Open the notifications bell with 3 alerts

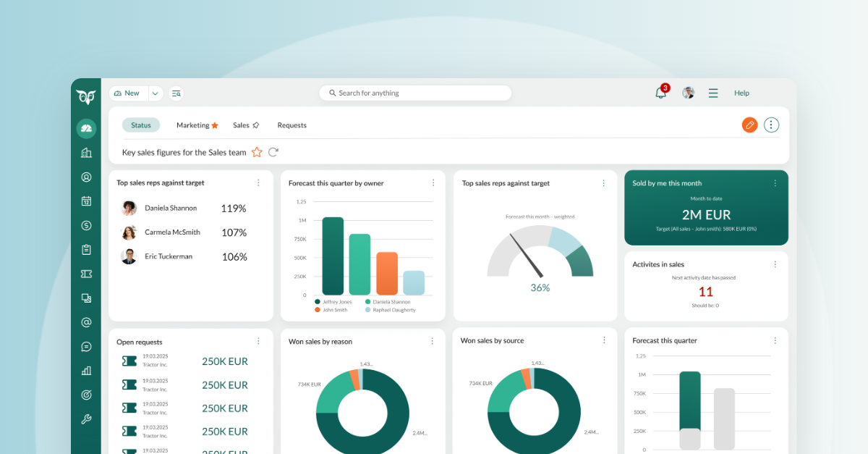click(660, 93)
